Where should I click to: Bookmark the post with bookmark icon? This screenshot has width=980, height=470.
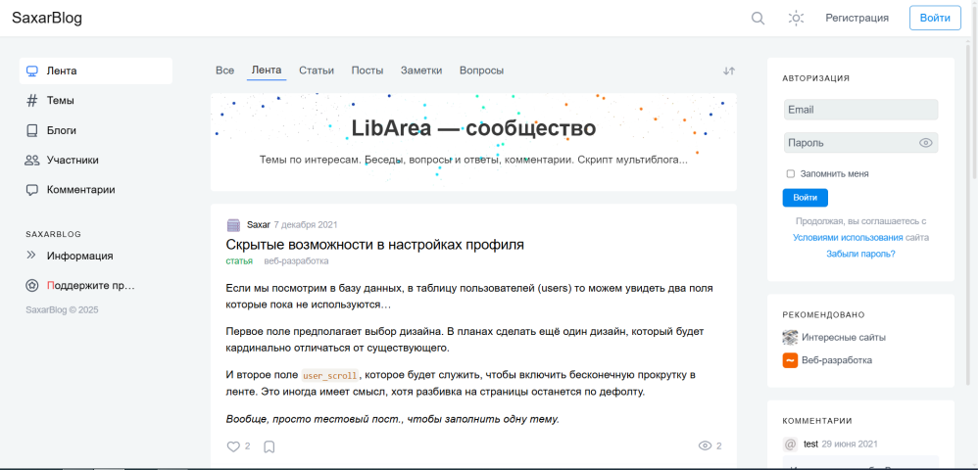[269, 446]
